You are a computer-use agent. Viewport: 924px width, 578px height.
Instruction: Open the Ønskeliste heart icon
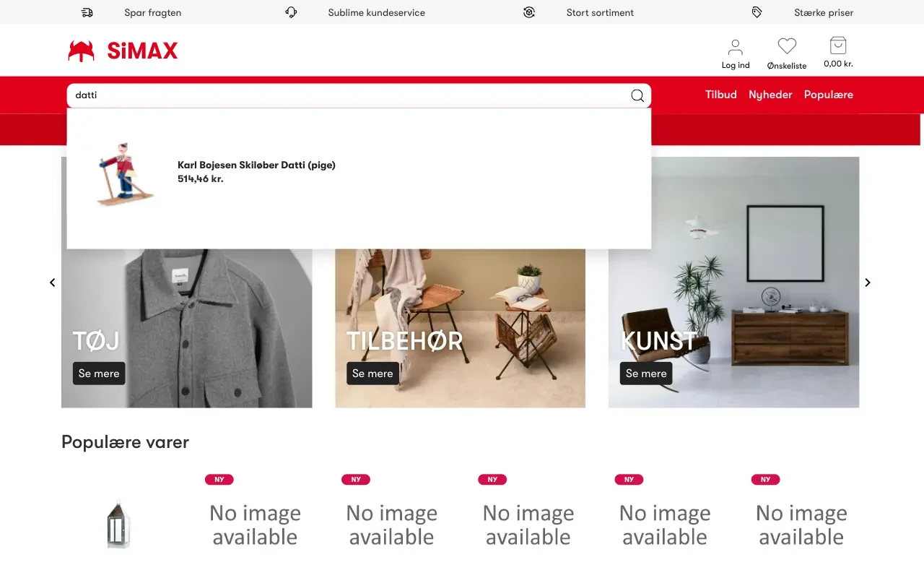(786, 46)
